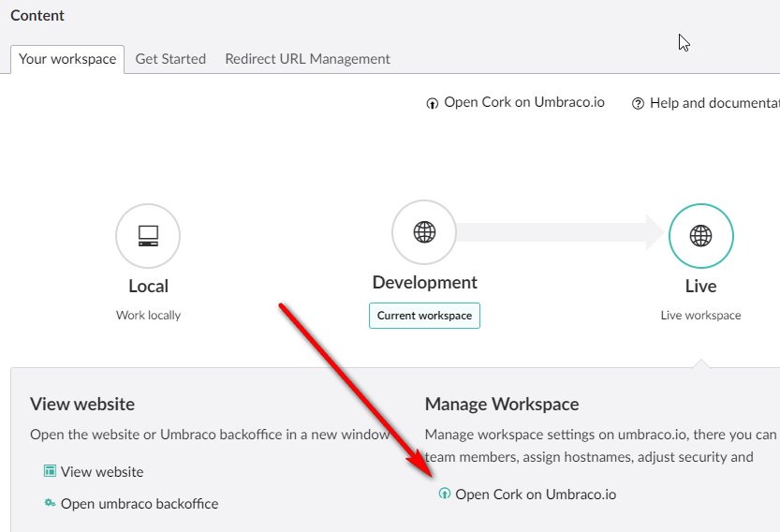This screenshot has height=532, width=780.
Task: Select the Live globe workspace icon
Action: click(701, 236)
